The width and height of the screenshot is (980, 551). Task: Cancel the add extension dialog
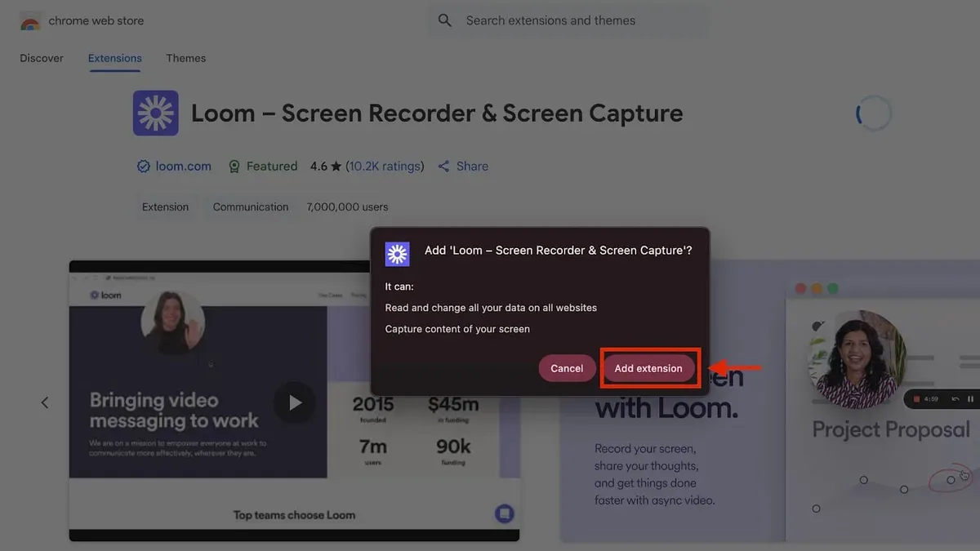567,368
